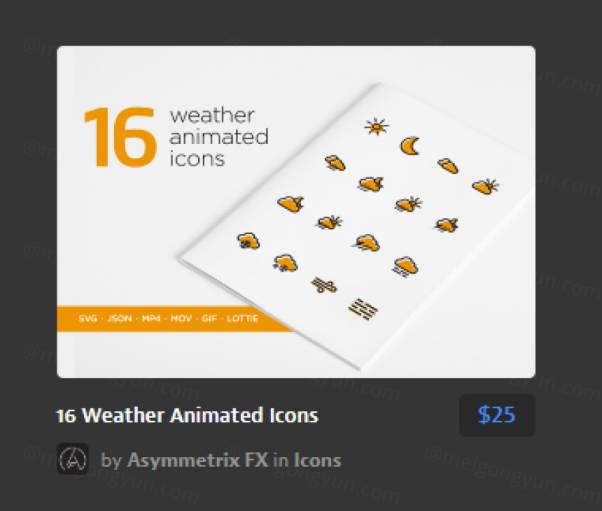This screenshot has height=511, width=602.
Task: Open the 16 Weather Animated Icons title
Action: [187, 415]
